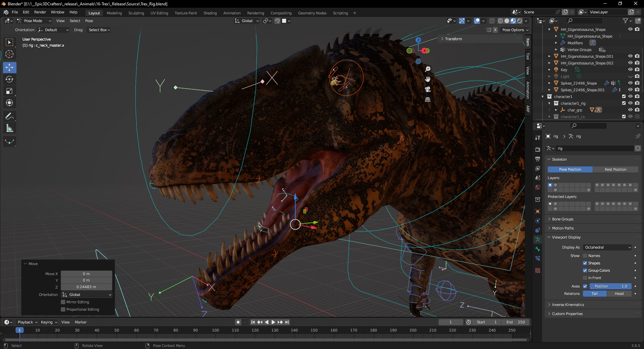Click Move Z value field
The width and height of the screenshot is (644, 349).
pos(86,287)
